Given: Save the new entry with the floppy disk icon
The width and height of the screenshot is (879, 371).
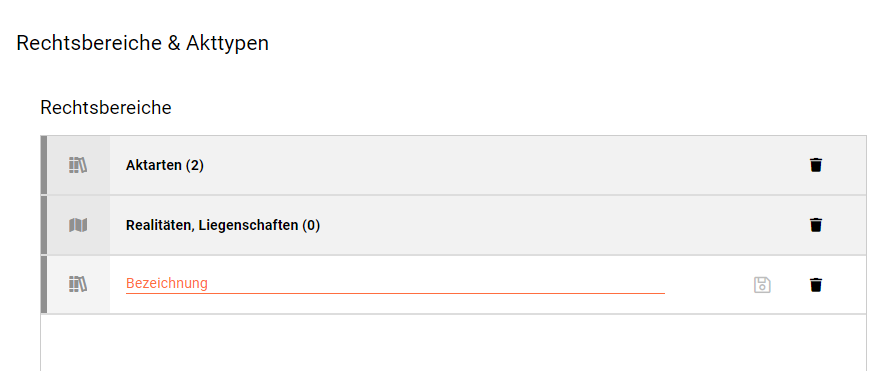Looking at the screenshot, I should [762, 285].
